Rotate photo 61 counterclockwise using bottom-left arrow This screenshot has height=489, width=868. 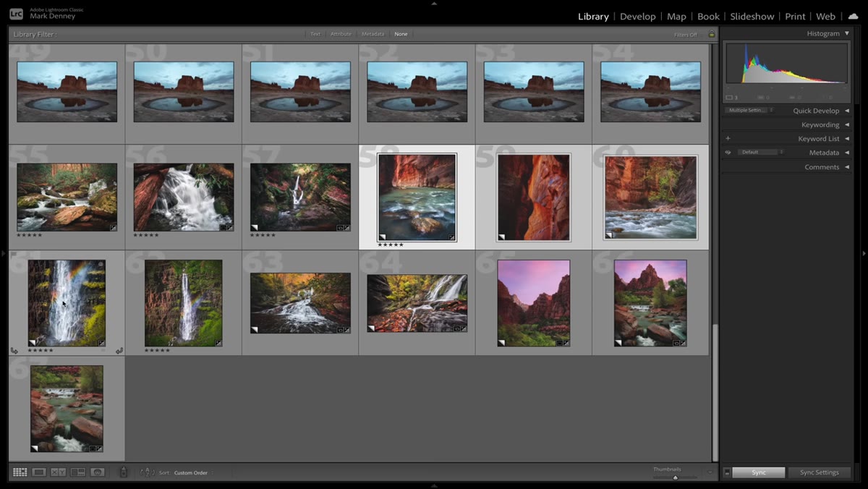pos(14,351)
